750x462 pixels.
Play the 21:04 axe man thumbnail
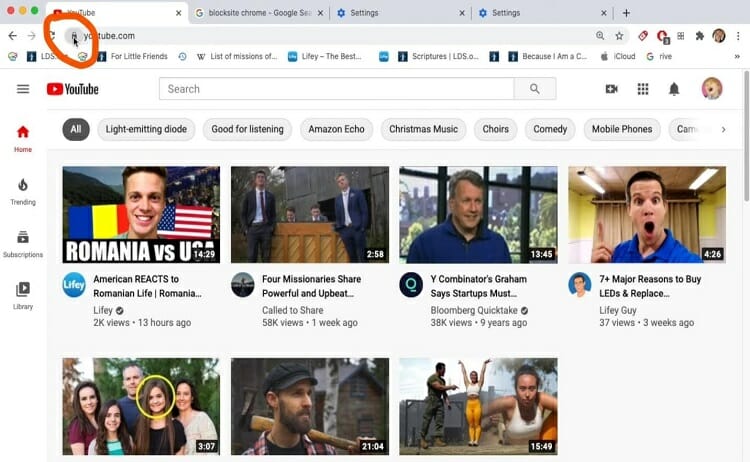click(x=310, y=407)
